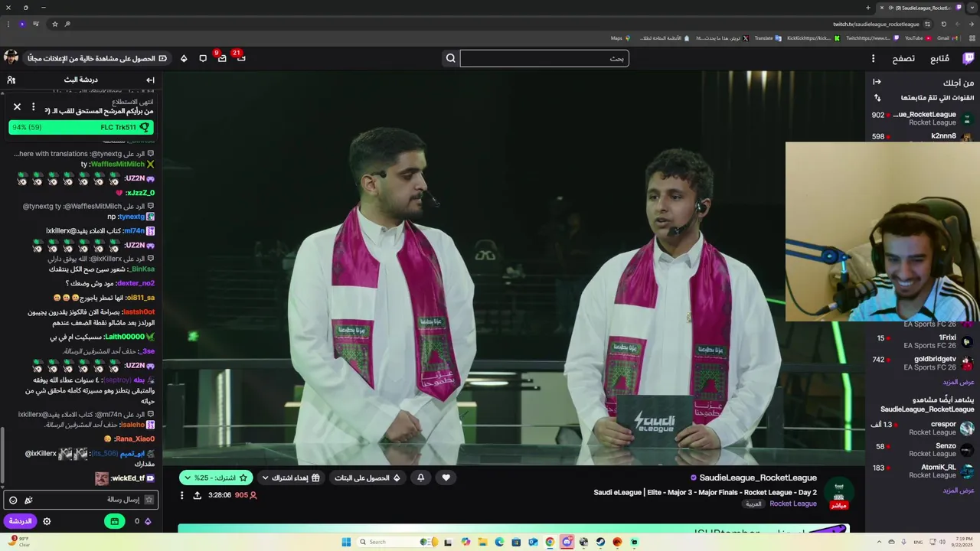Switch to the Following tab in Twitch nav

[x=939, y=58]
